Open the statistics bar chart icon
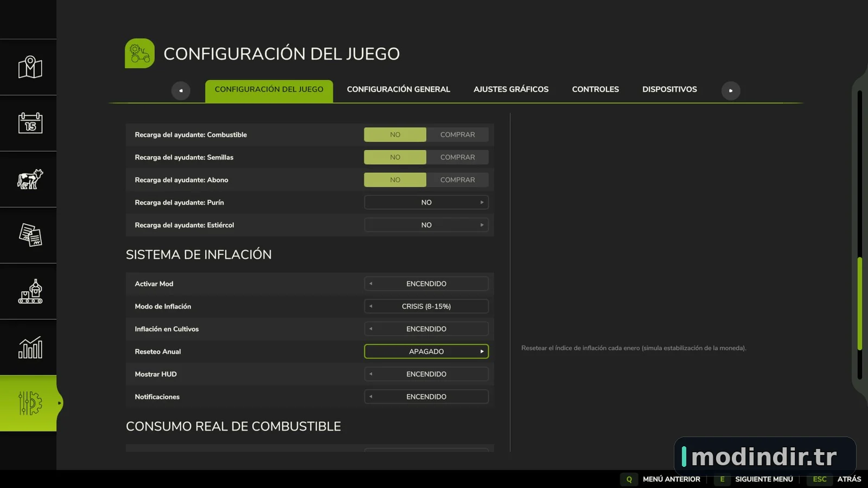This screenshot has width=868, height=488. (x=30, y=348)
